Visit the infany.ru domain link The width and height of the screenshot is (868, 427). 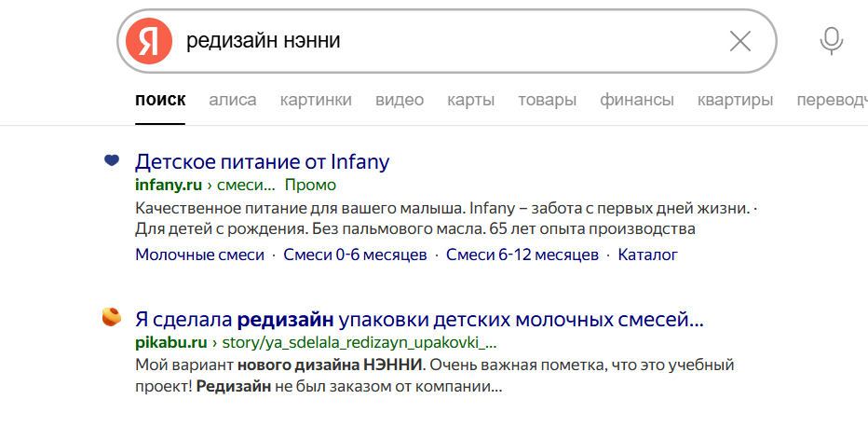pos(169,185)
